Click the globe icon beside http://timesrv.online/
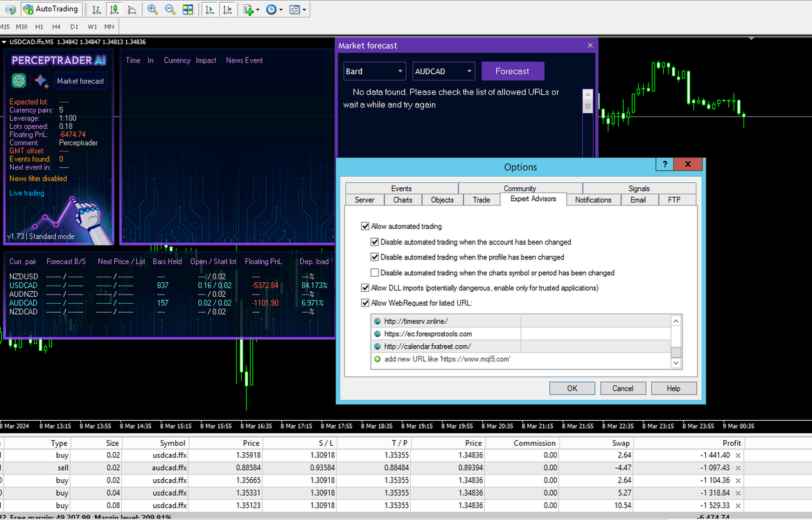Image resolution: width=812 pixels, height=520 pixels. click(x=377, y=322)
